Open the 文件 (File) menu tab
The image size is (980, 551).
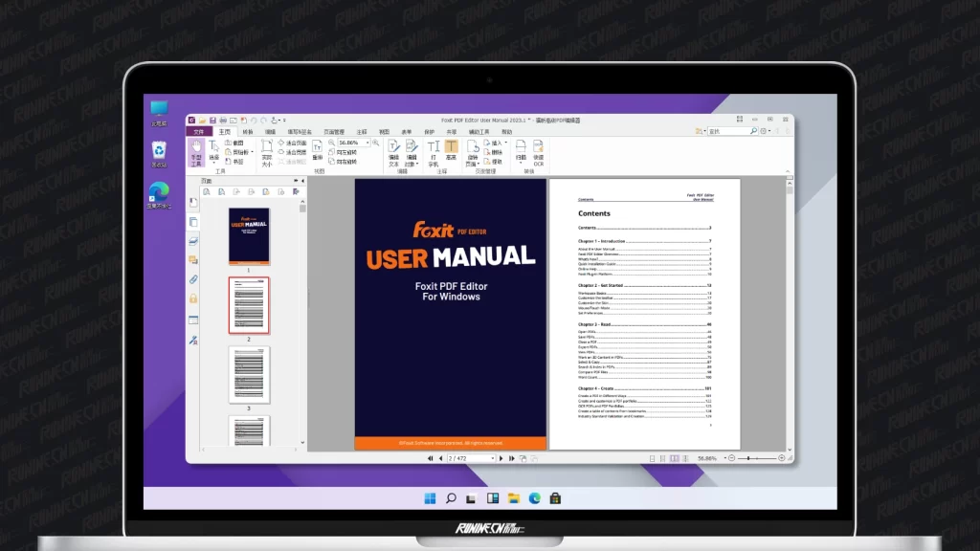[x=198, y=132]
